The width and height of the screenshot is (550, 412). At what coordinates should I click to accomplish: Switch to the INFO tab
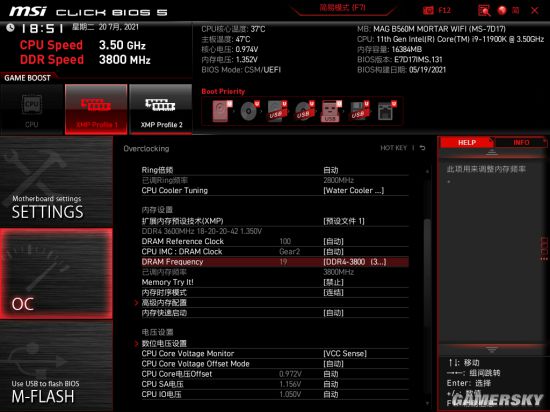point(521,143)
